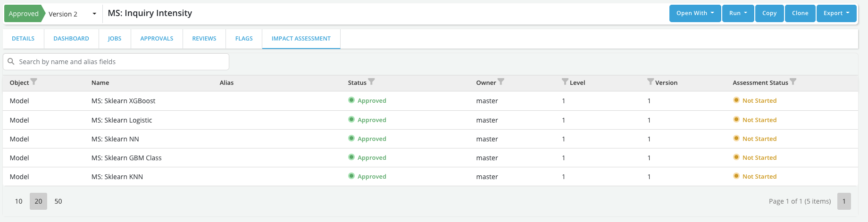
Task: Open the Status column filter
Action: click(x=372, y=82)
